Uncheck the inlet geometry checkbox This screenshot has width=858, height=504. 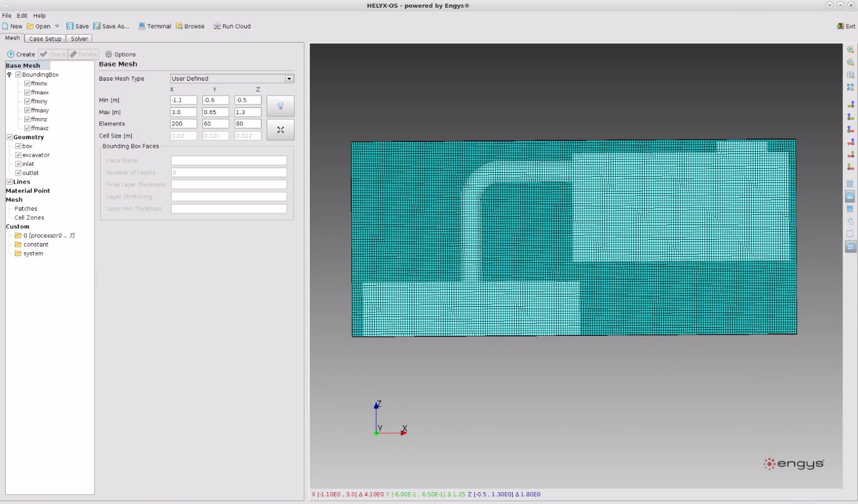click(x=18, y=164)
